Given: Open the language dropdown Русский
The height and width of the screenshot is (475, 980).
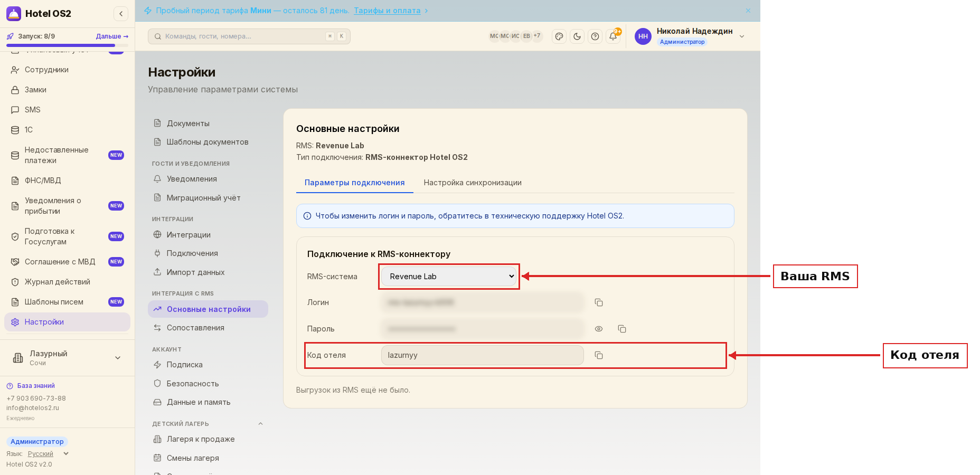Looking at the screenshot, I should point(48,454).
